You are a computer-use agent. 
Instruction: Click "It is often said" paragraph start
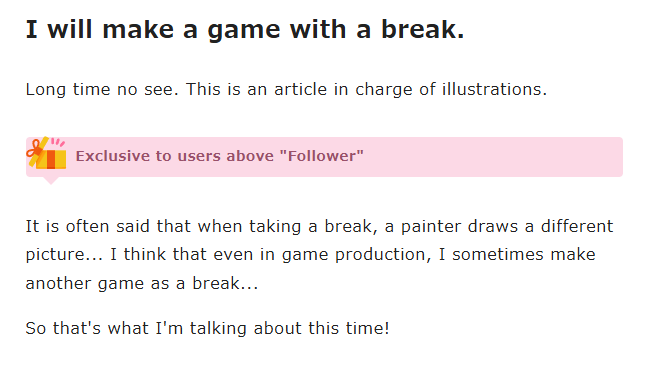coord(87,226)
